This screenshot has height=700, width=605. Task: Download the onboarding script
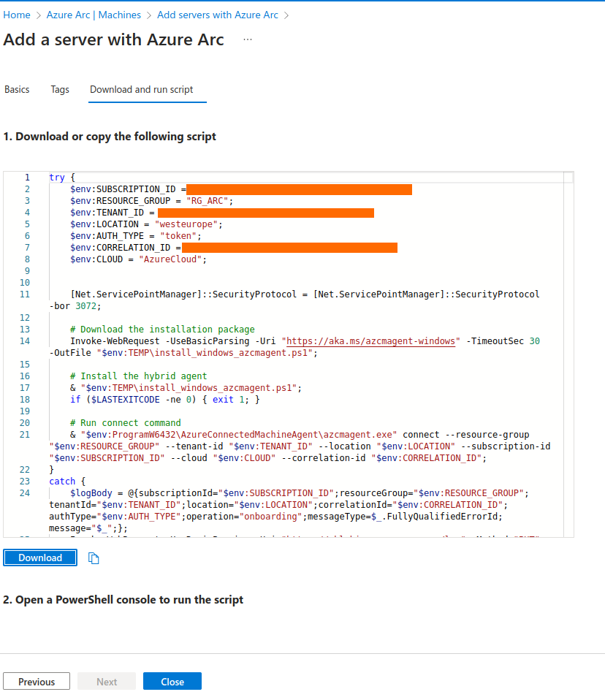[40, 558]
